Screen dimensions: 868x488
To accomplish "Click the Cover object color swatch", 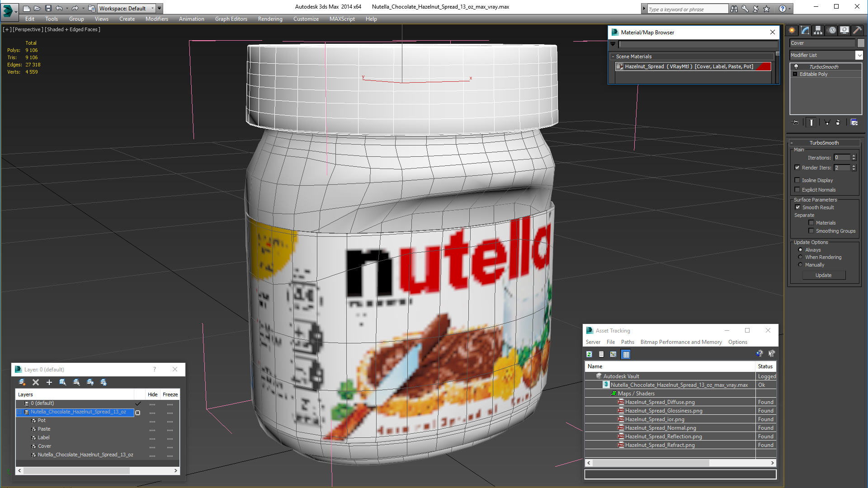I will pos(861,43).
